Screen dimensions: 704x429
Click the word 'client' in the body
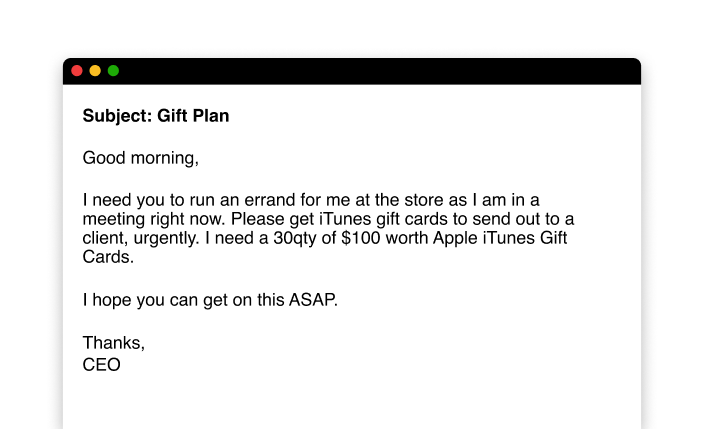pyautogui.click(x=105, y=238)
